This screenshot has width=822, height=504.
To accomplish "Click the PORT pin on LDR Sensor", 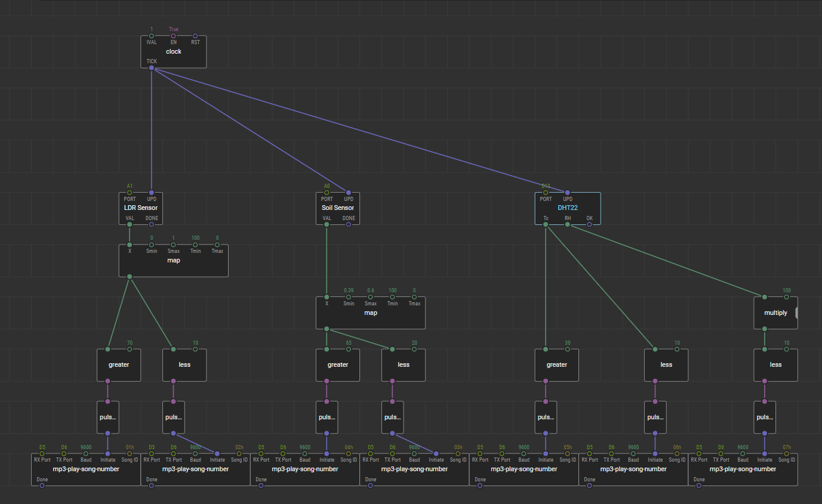I will click(x=130, y=193).
